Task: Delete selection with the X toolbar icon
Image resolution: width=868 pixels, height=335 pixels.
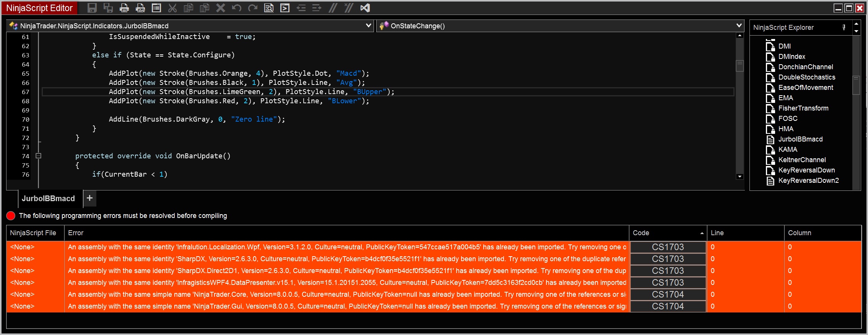Action: [x=221, y=8]
